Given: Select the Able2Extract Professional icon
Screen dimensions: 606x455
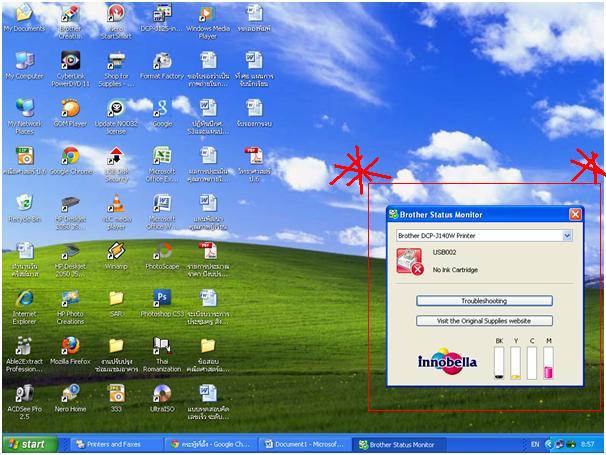Looking at the screenshot, I should (x=24, y=354).
